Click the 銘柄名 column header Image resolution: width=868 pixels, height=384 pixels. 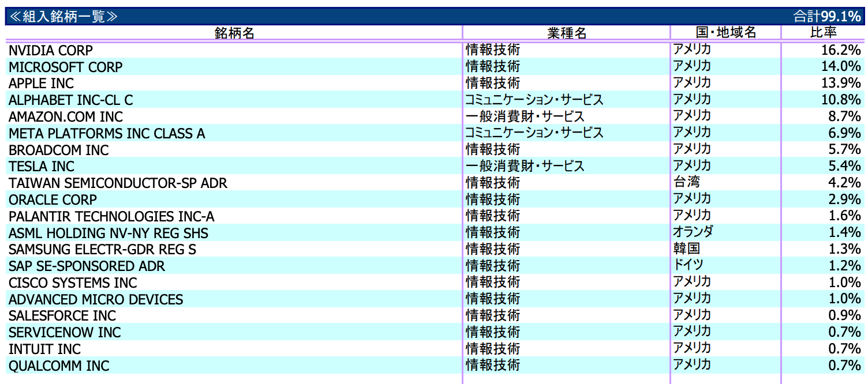(x=234, y=33)
